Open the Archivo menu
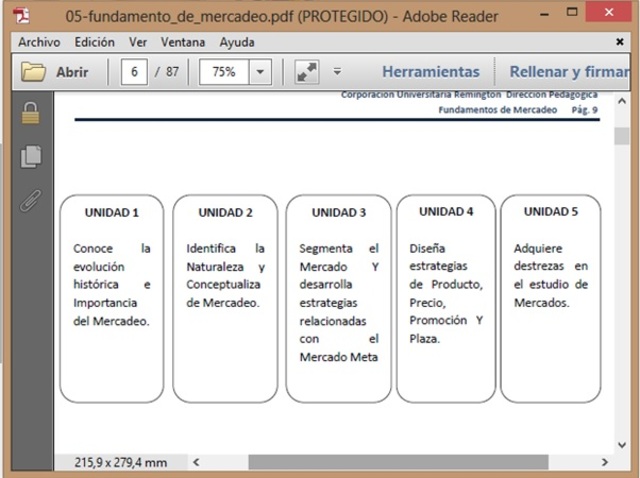 (39, 42)
